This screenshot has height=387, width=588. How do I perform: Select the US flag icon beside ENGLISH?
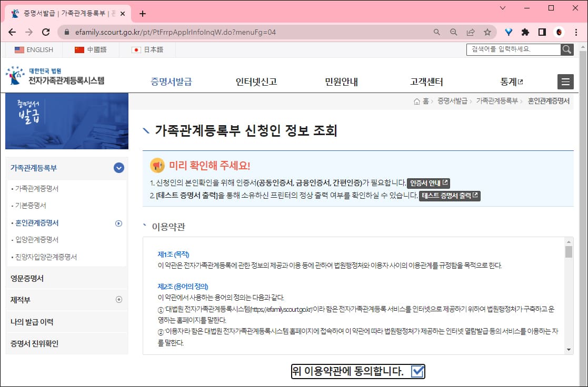click(19, 49)
